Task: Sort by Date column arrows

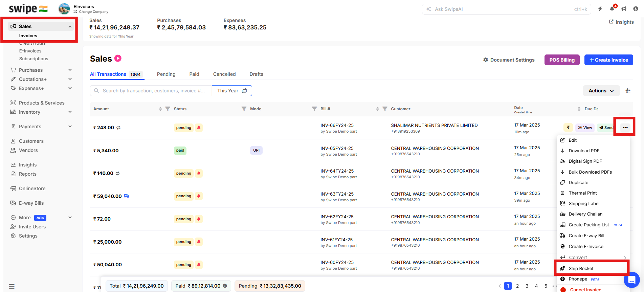Action: coord(579,109)
